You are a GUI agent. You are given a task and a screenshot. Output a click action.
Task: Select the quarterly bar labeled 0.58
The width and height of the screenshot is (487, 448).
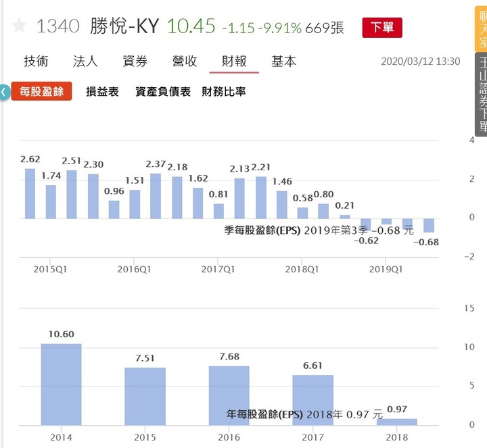point(302,213)
